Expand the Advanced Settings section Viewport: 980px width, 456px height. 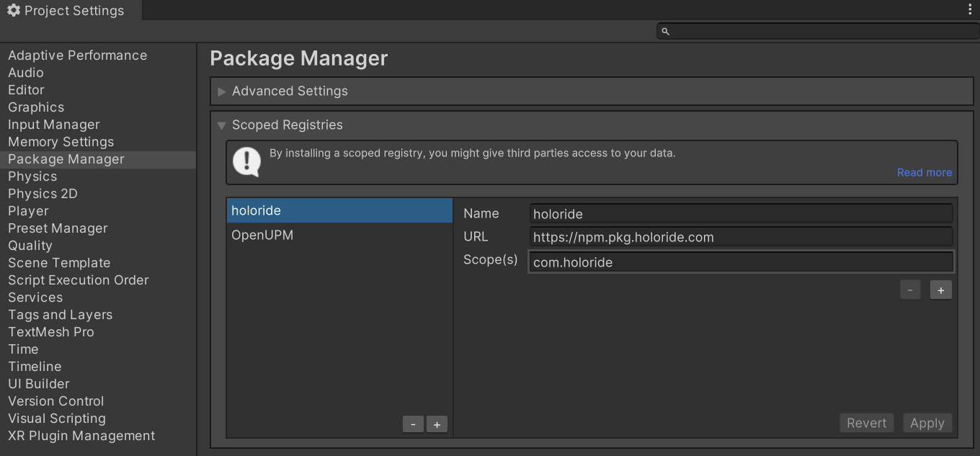click(222, 91)
